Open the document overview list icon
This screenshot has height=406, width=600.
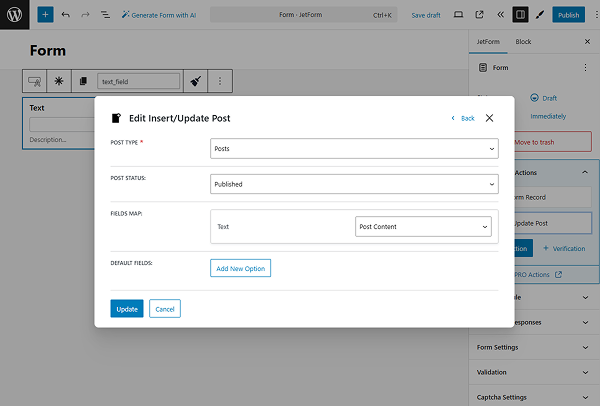coord(105,15)
